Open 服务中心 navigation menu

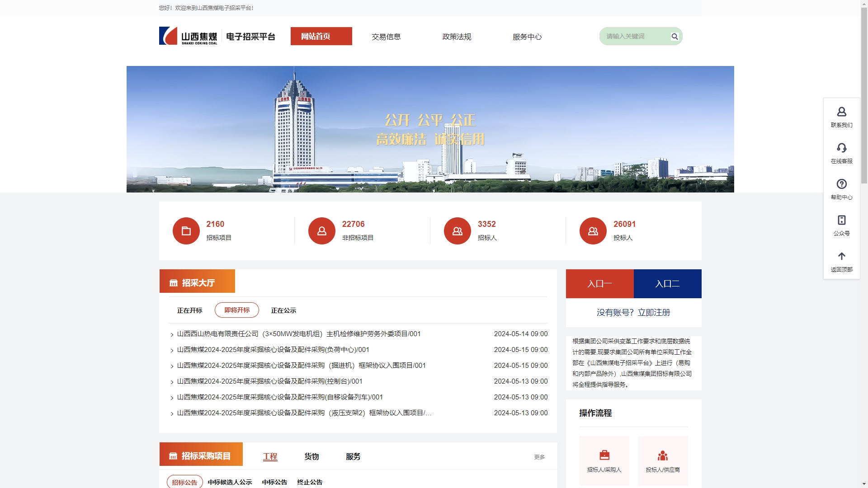[x=527, y=37]
